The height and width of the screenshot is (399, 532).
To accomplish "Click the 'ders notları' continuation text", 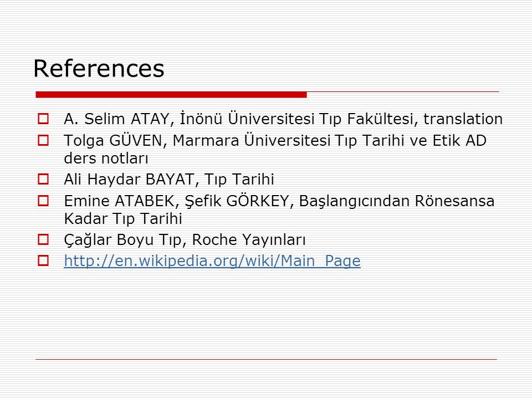I will click(106, 158).
